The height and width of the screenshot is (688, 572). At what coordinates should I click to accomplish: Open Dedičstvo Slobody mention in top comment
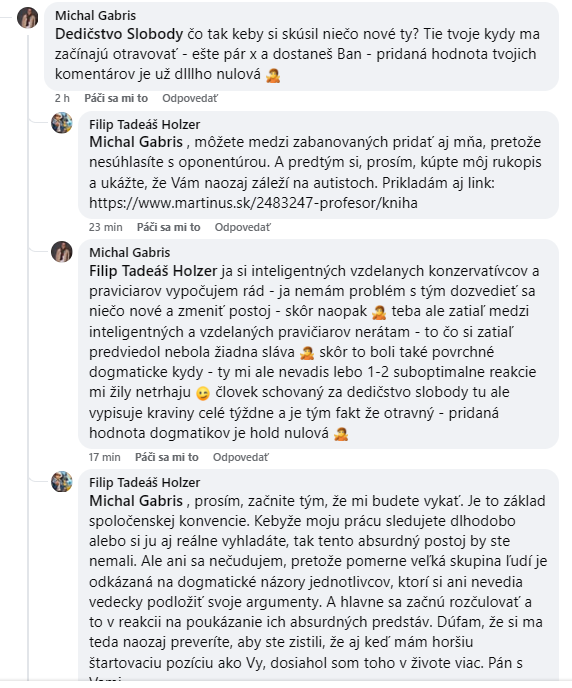(119, 34)
